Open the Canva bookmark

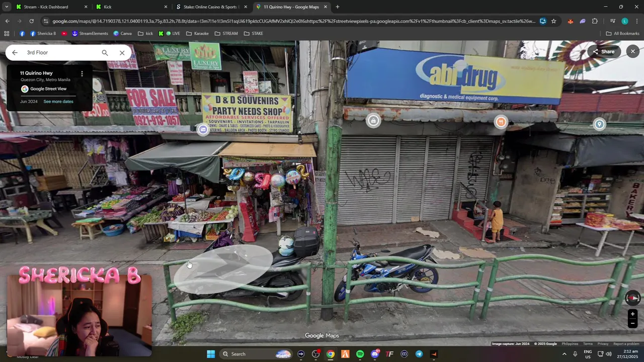(122, 34)
